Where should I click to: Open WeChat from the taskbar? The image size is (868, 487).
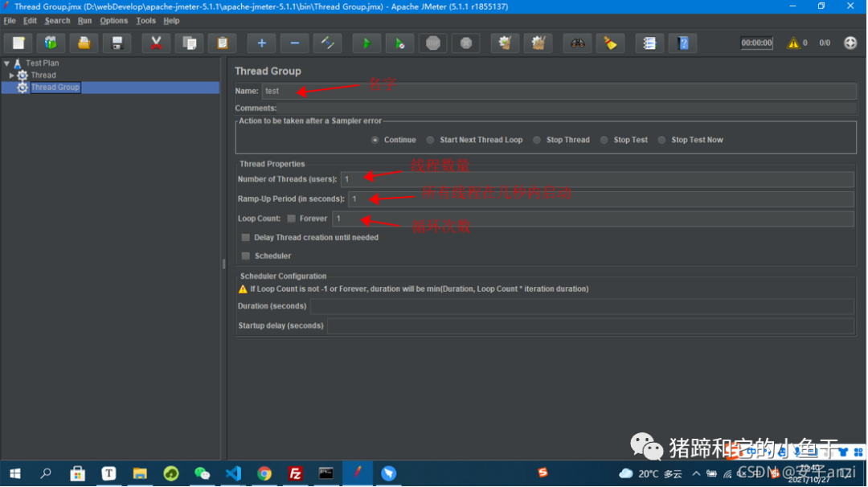click(x=202, y=473)
